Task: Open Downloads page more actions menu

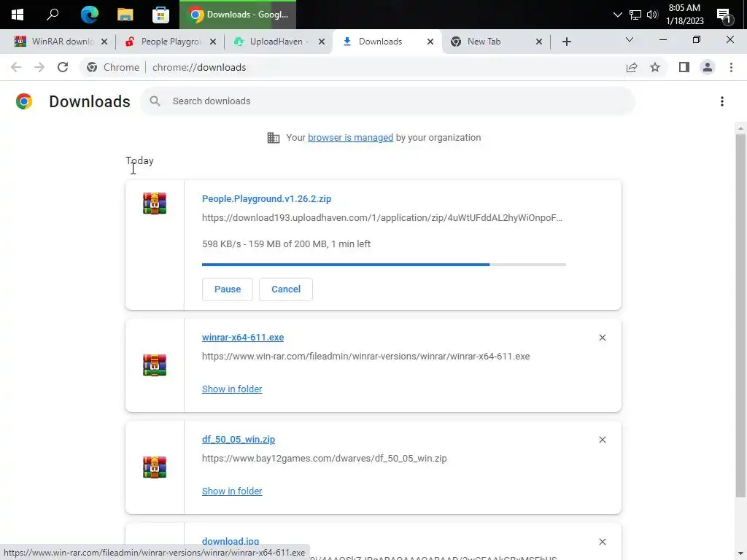Action: (722, 101)
